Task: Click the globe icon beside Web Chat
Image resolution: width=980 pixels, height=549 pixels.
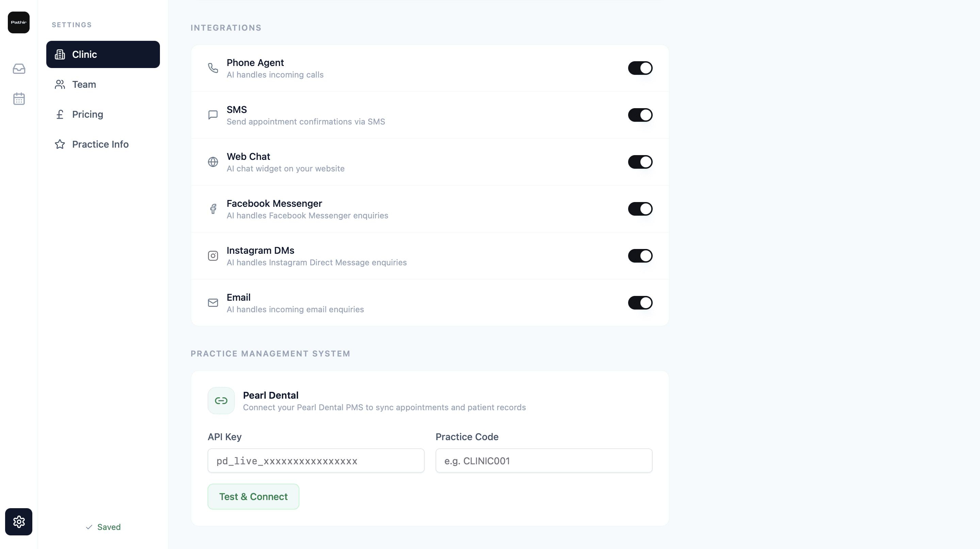Action: point(213,162)
